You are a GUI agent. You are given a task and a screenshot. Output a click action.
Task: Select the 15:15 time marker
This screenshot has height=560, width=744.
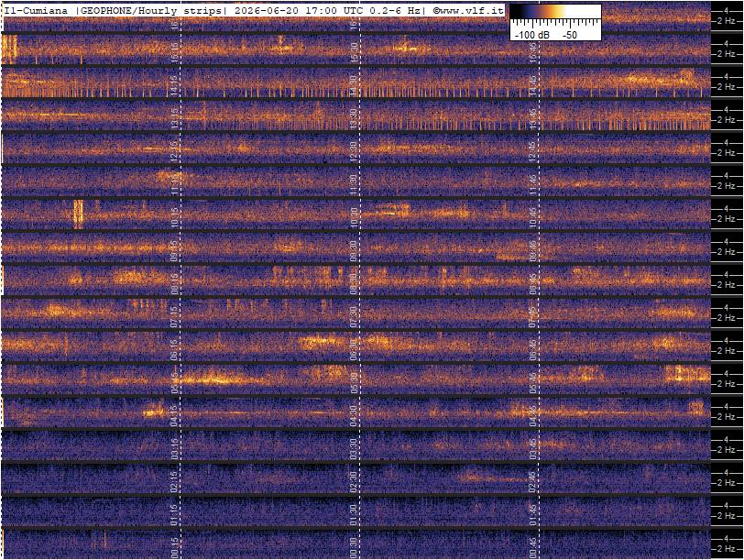174,52
